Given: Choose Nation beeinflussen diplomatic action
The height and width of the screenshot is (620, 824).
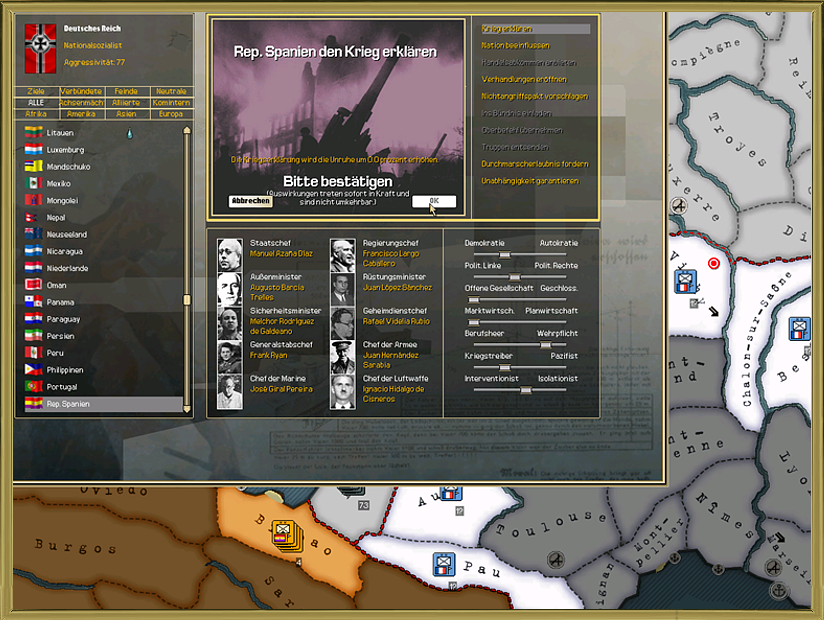Looking at the screenshot, I should coord(516,46).
